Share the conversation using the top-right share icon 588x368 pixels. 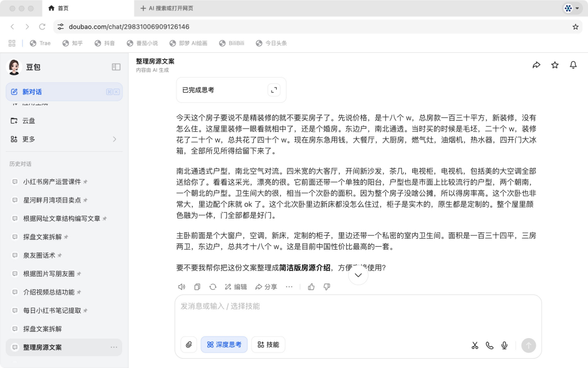click(536, 65)
